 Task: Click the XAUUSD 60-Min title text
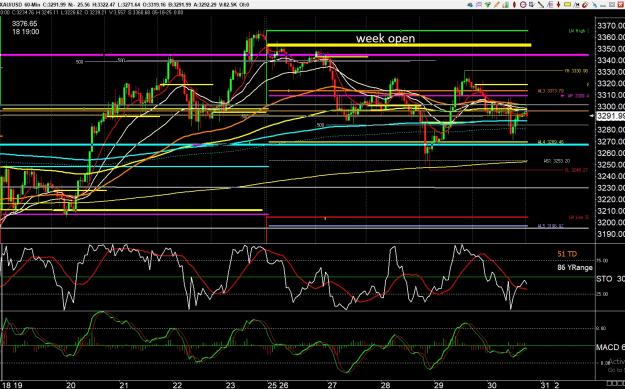coord(19,5)
